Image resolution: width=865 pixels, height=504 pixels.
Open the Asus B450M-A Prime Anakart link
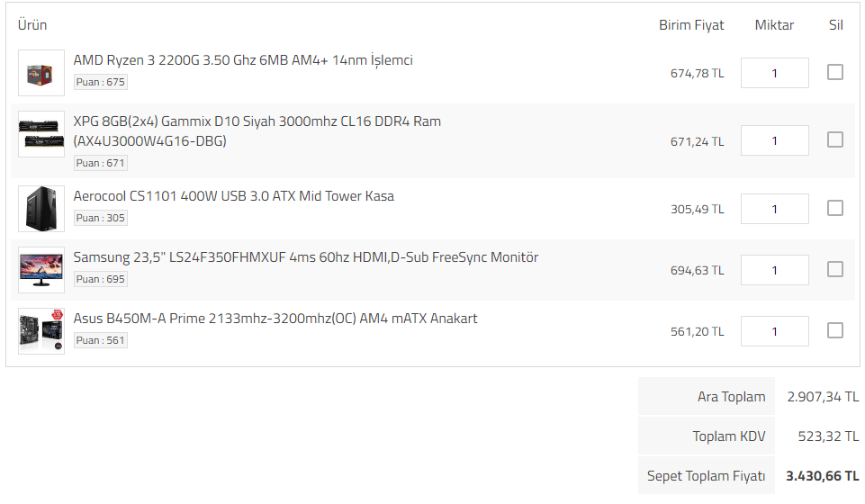pyautogui.click(x=275, y=319)
